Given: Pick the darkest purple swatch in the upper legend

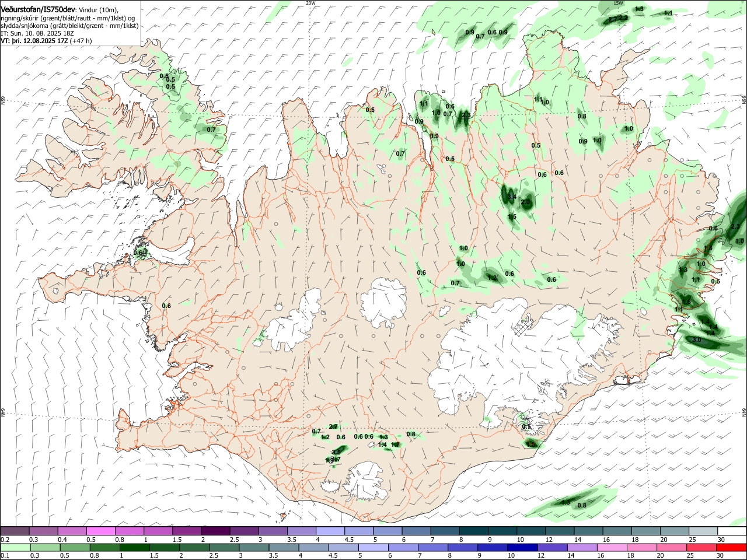Looking at the screenshot, I should pos(215,531).
